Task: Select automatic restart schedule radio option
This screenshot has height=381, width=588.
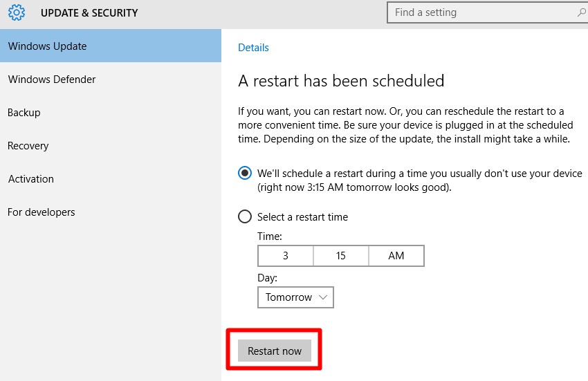Action: click(x=245, y=174)
